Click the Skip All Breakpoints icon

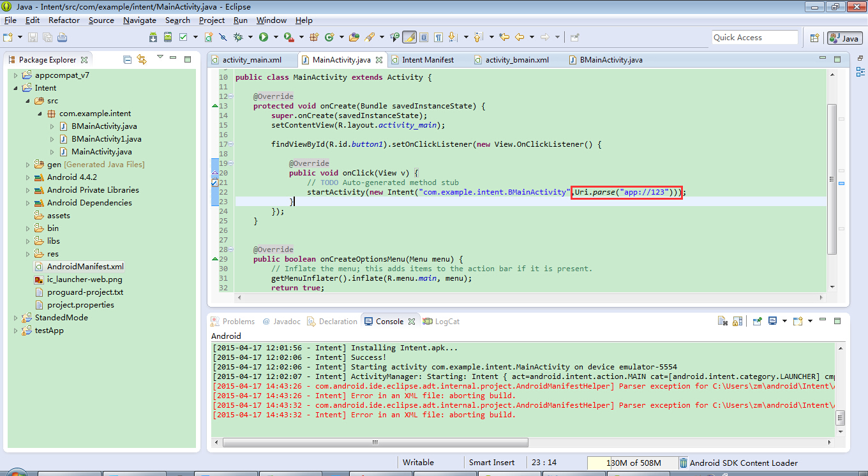point(223,37)
